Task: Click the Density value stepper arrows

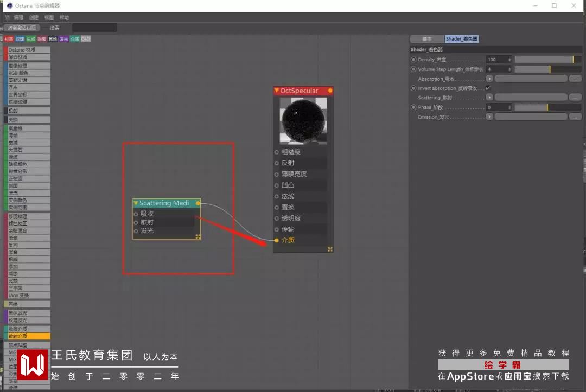Action: [509, 59]
